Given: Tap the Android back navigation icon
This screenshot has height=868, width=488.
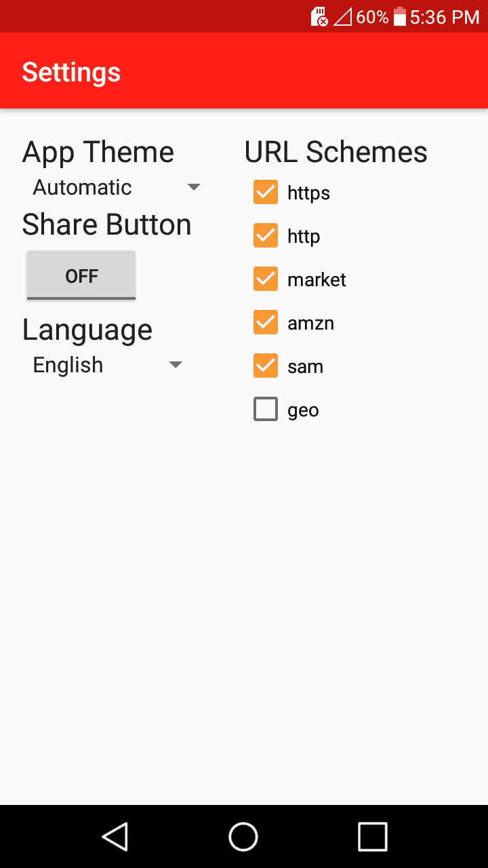Looking at the screenshot, I should pos(115,836).
